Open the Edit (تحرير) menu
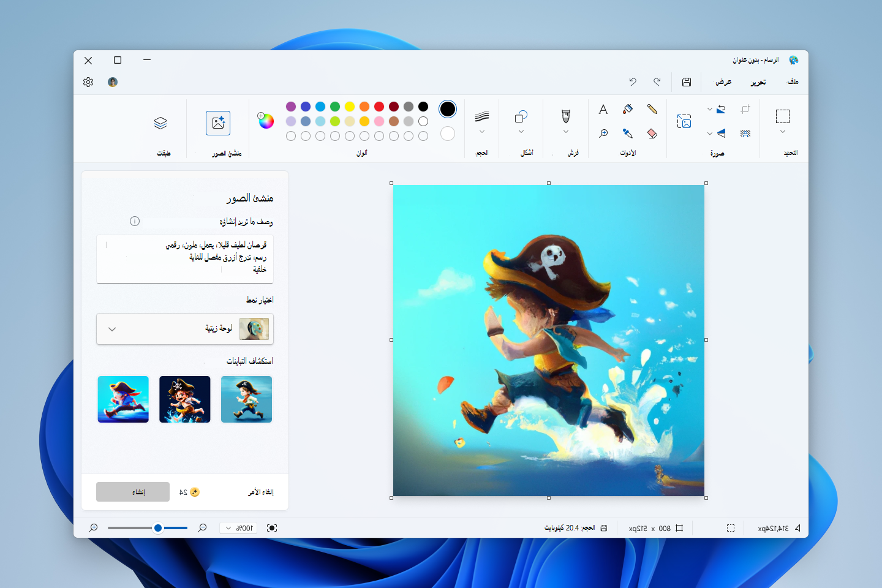882x588 pixels. [x=758, y=82]
